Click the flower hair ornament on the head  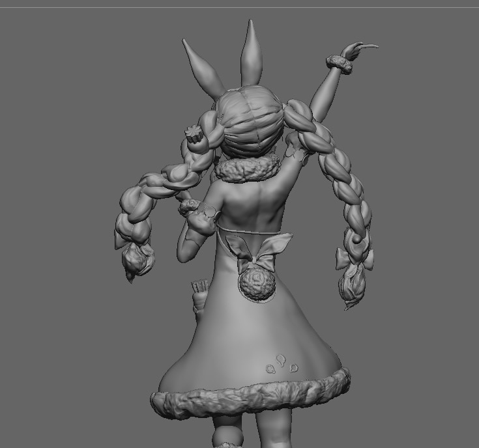click(x=195, y=133)
